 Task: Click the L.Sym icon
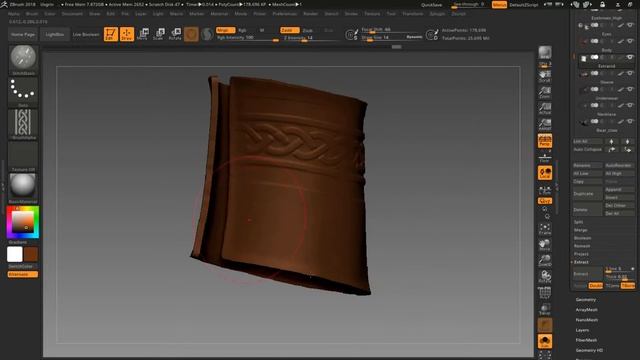tap(545, 191)
